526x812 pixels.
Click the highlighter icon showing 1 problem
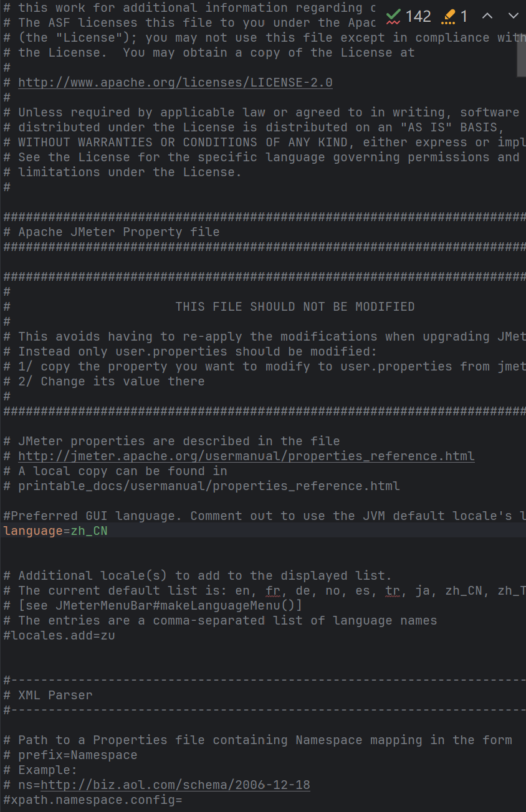[x=454, y=16]
